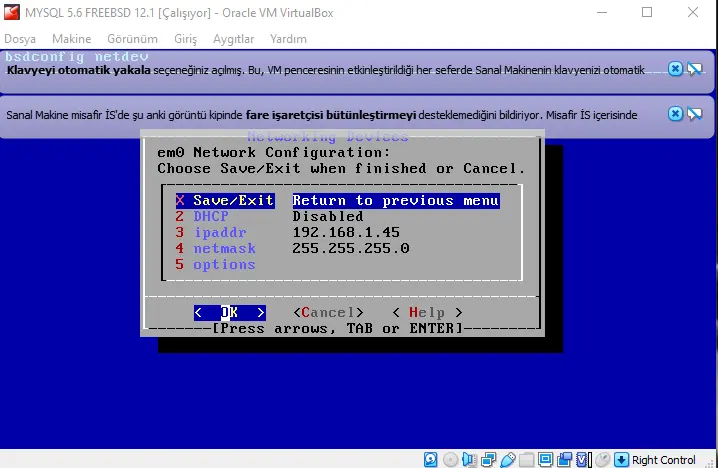This screenshot has height=468, width=718.
Task: Dismiss the keyboard auto-capture notification
Action: [x=675, y=69]
